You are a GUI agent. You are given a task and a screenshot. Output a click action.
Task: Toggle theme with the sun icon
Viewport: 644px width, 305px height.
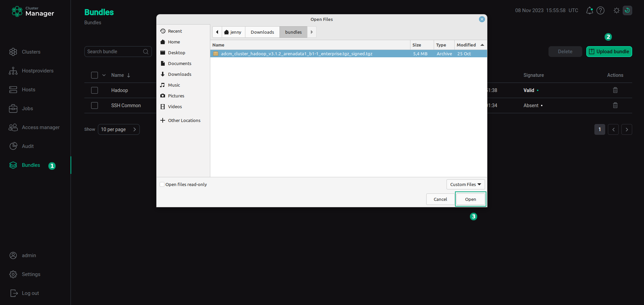coord(616,10)
